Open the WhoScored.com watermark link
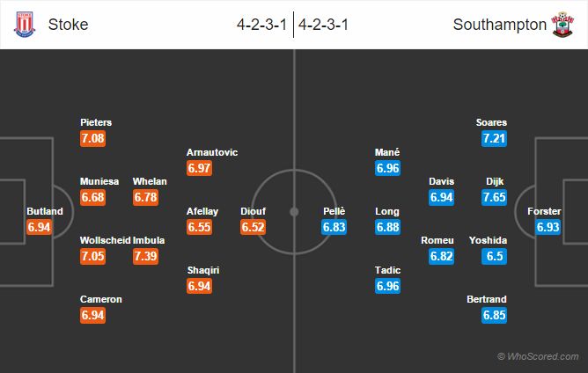Image resolution: width=588 pixels, height=373 pixels. click(539, 356)
